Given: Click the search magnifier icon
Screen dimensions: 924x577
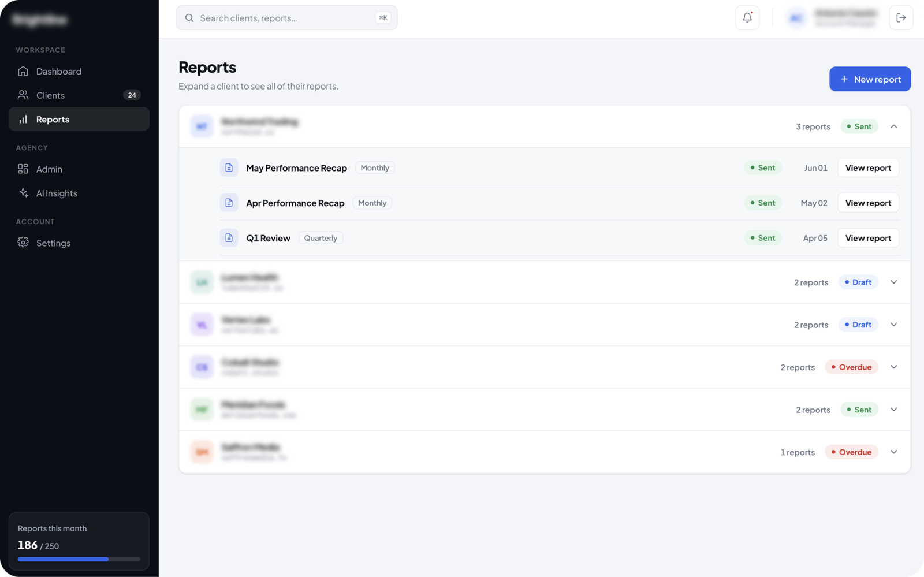Looking at the screenshot, I should 189,18.
